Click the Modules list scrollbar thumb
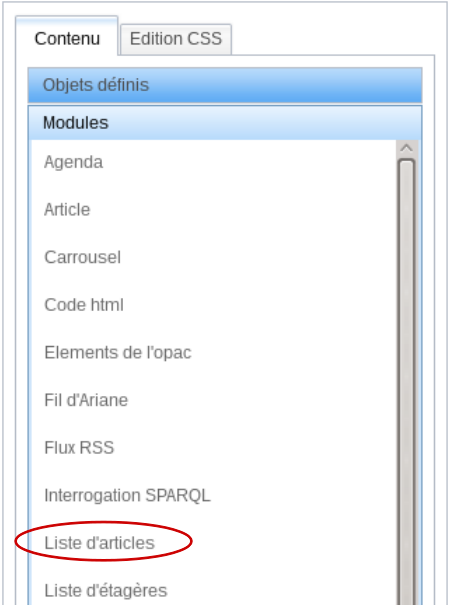The image size is (450, 605). [407, 382]
